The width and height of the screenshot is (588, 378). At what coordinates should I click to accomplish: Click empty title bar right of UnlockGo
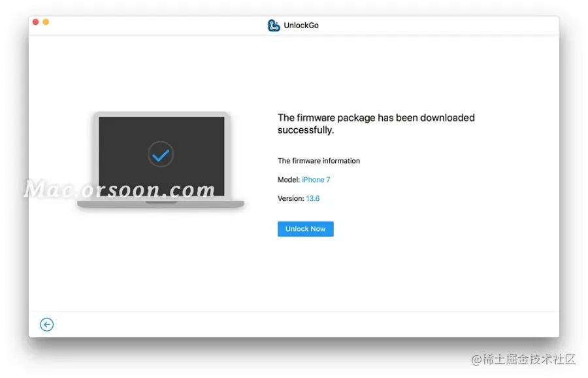[439, 26]
